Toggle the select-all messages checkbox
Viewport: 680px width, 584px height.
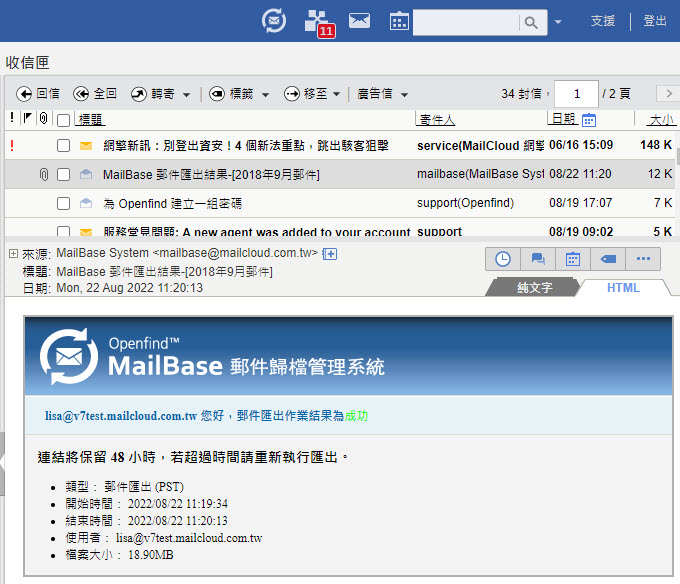tap(63, 120)
